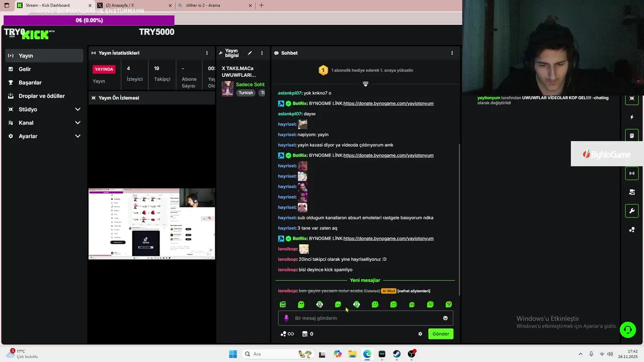Open the Yayın sidebar item
The image size is (644, 362).
pyautogui.click(x=44, y=56)
